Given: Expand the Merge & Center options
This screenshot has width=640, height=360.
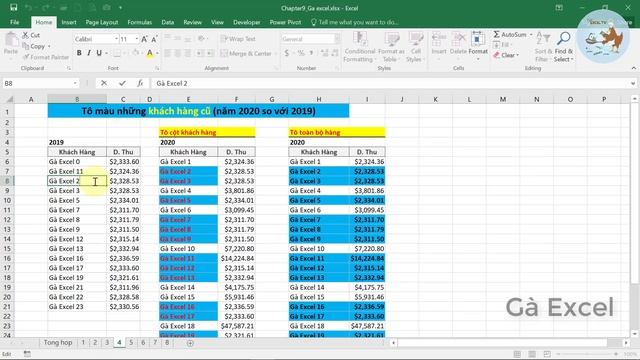Looking at the screenshot, I should [x=276, y=53].
